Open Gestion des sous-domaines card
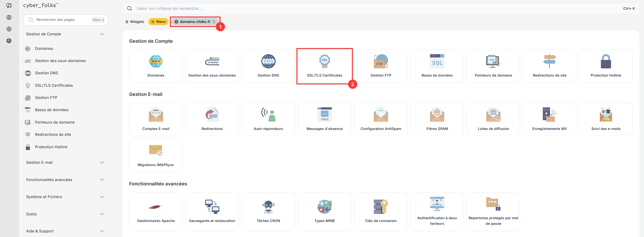The image size is (644, 237). 212,66
